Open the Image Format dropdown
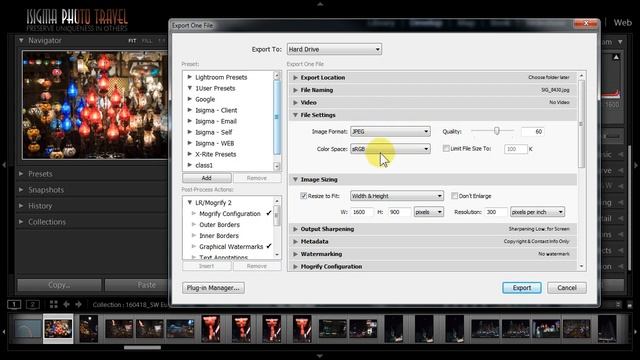Viewport: 640px width, 360px height. (390, 131)
